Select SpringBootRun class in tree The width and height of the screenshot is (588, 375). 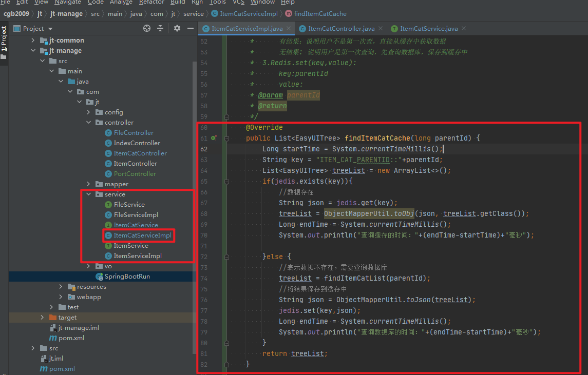coord(127,277)
